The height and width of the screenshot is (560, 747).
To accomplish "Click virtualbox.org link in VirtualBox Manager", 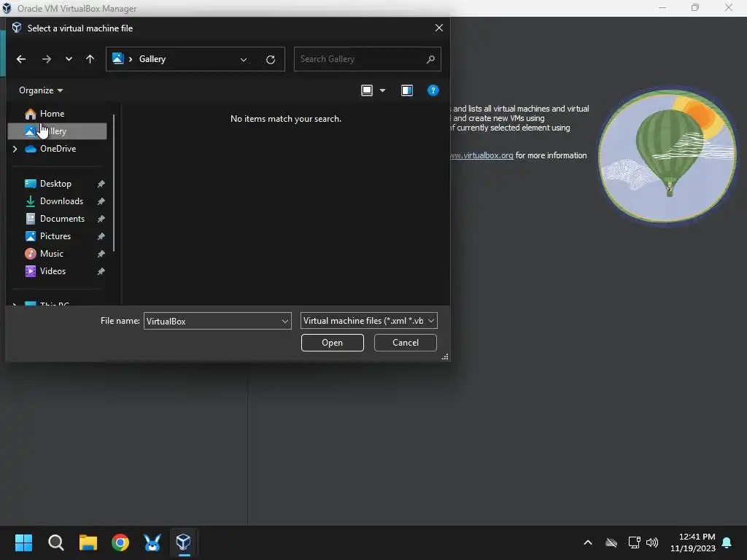I will (481, 156).
